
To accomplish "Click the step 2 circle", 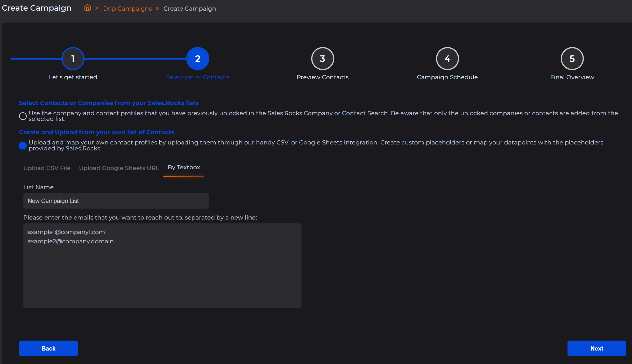I will pyautogui.click(x=198, y=59).
